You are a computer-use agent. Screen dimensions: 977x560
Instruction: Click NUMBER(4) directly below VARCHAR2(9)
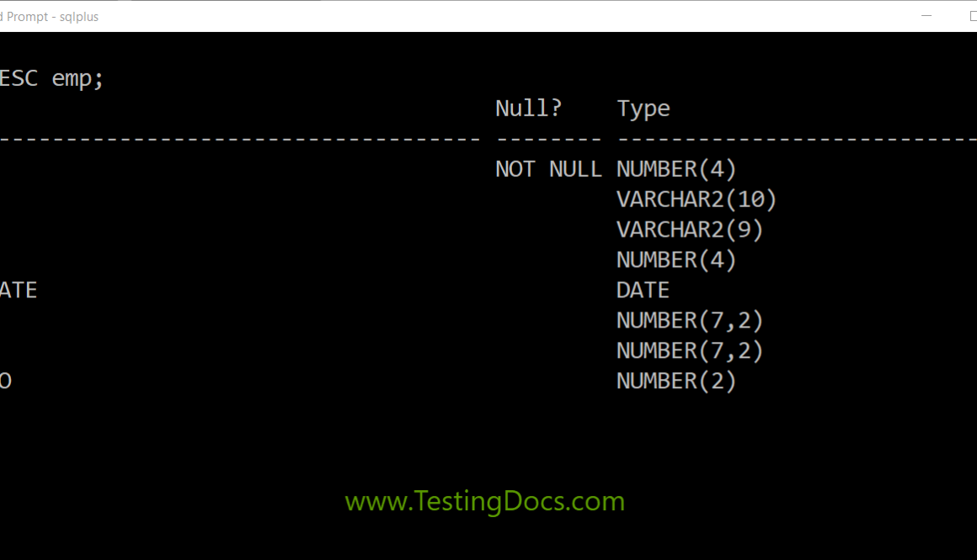676,260
